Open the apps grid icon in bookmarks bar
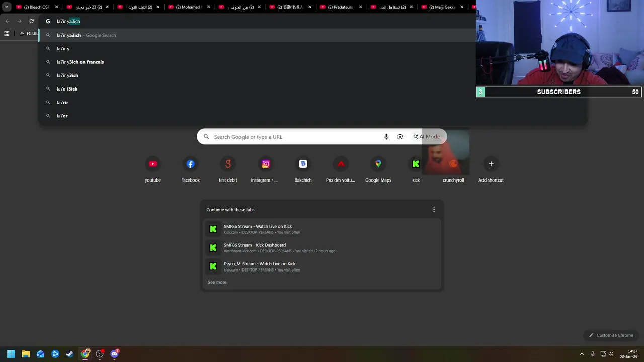644x362 pixels. 7,34
